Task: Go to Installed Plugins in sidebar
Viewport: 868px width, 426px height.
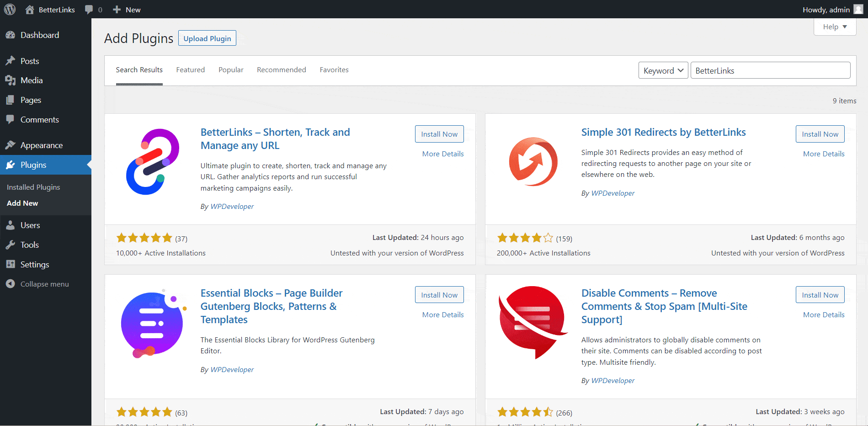Action: point(33,187)
